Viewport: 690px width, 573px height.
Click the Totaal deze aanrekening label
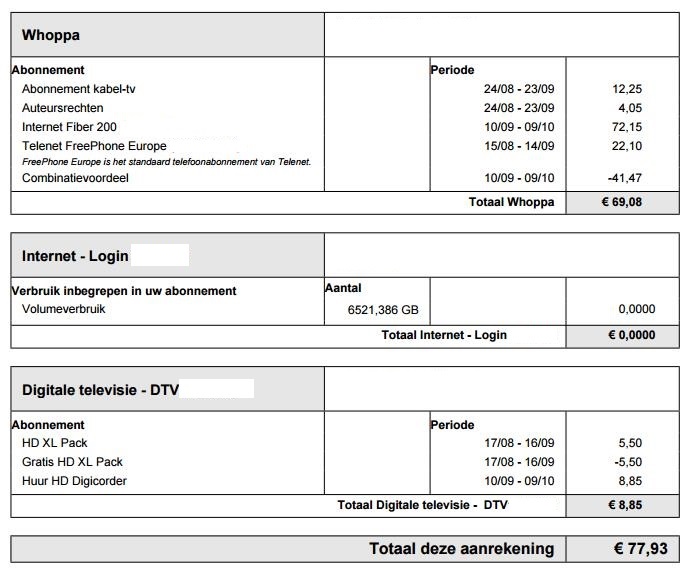coord(461,549)
